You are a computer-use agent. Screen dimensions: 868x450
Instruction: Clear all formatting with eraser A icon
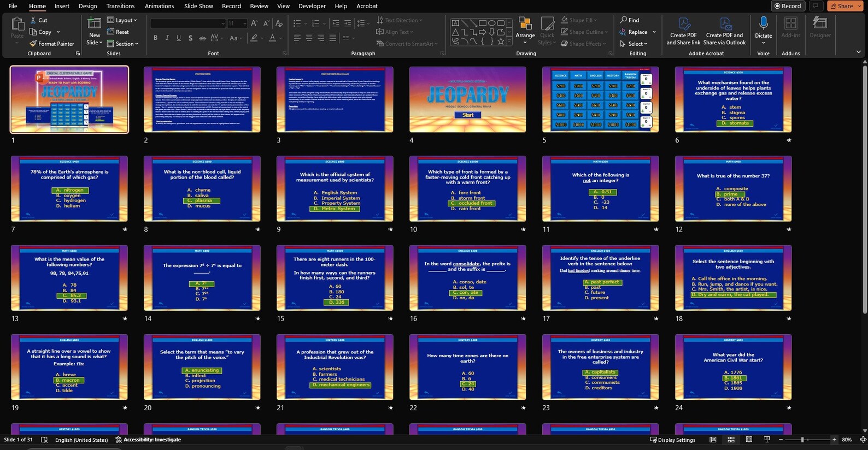coord(279,23)
